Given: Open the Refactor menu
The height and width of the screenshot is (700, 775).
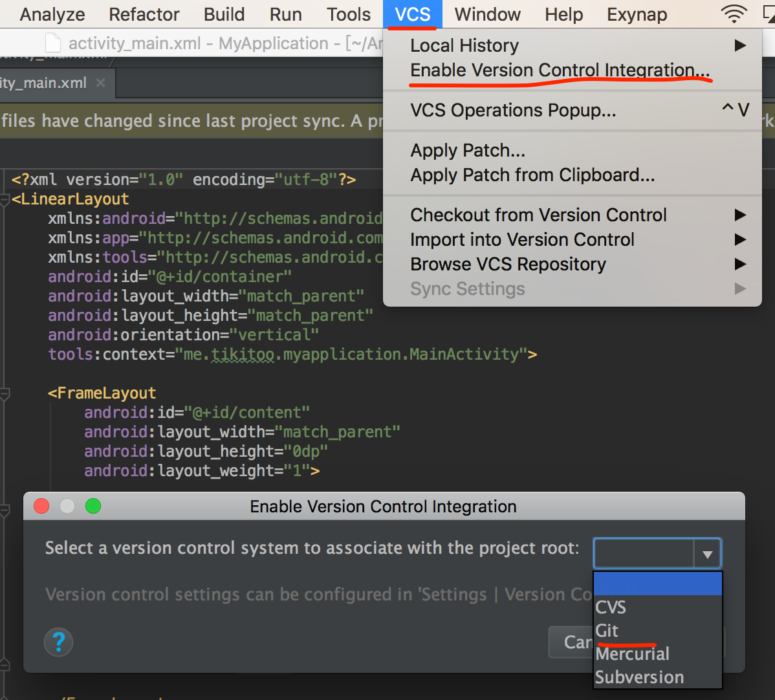Looking at the screenshot, I should click(144, 14).
